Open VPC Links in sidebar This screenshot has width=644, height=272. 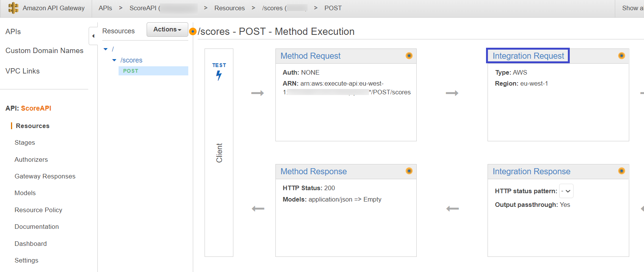[22, 71]
